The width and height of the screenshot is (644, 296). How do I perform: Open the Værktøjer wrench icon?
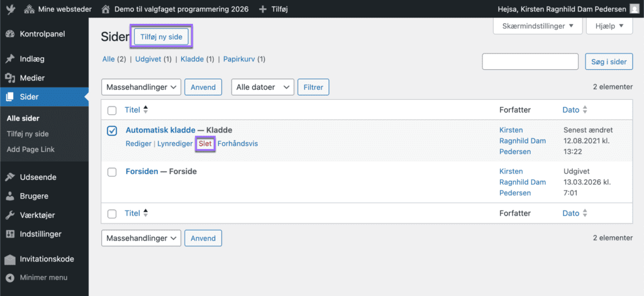tap(10, 215)
